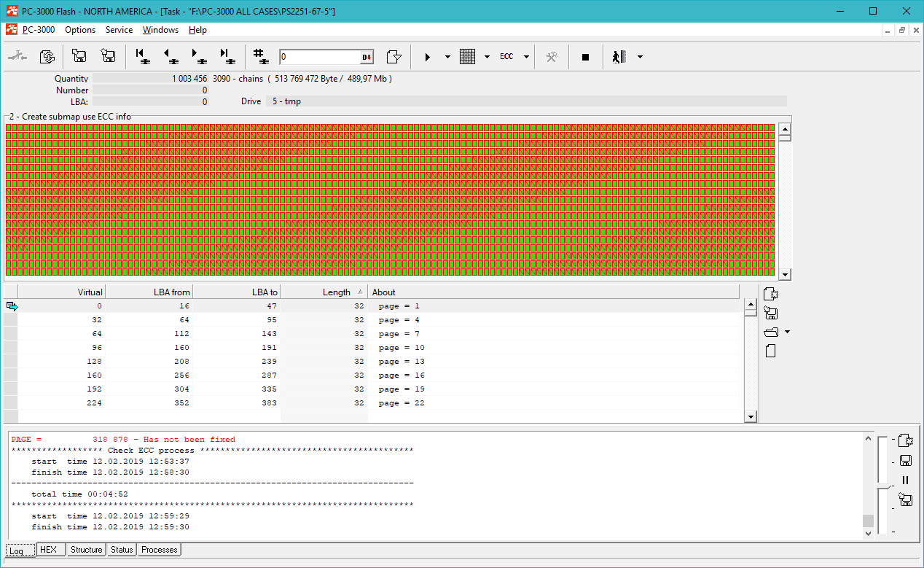Click the About column header

coord(555,292)
